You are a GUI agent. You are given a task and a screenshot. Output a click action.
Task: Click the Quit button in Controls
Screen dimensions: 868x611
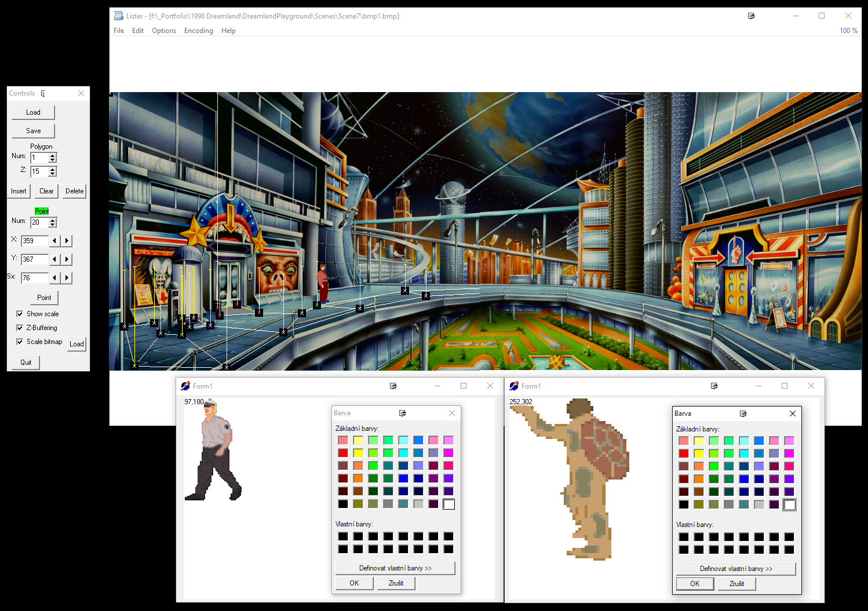[x=26, y=363]
